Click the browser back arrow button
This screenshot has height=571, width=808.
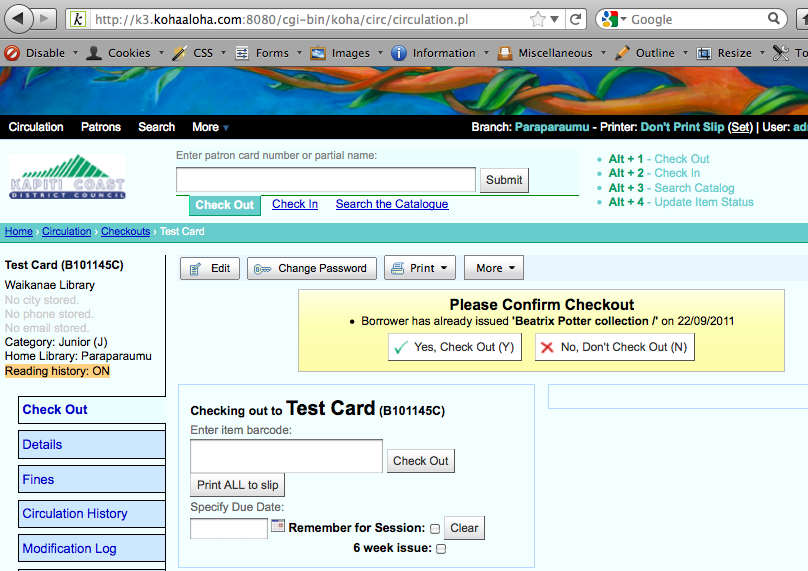tap(19, 18)
